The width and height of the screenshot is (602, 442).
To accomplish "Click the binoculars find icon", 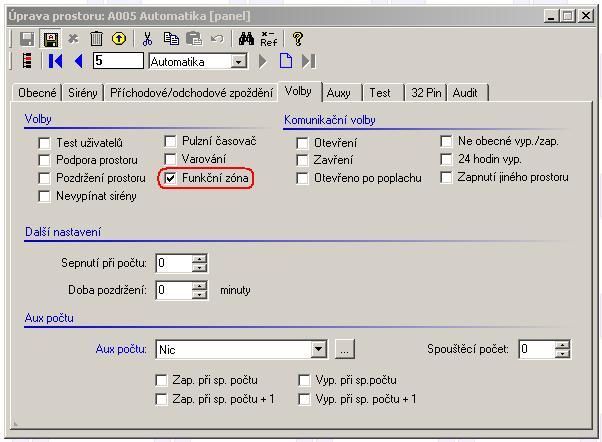I will [x=246, y=39].
